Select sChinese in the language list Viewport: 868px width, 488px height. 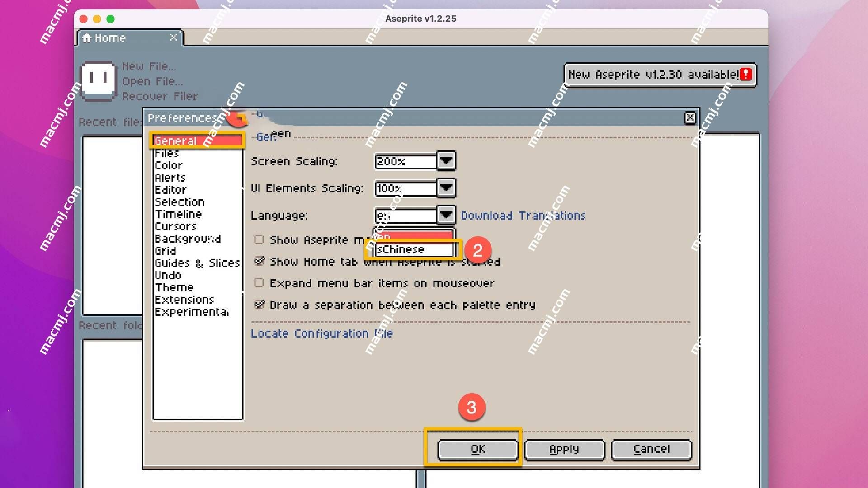[x=414, y=249]
